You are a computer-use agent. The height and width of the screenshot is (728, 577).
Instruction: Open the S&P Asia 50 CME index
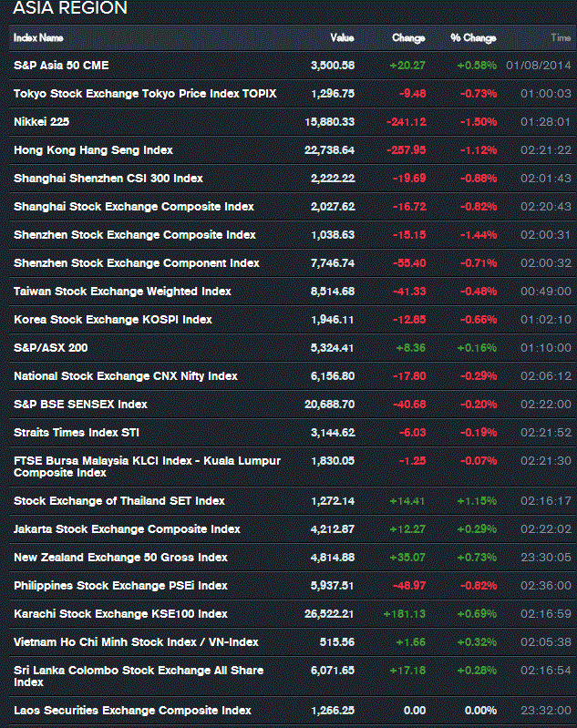pos(61,66)
